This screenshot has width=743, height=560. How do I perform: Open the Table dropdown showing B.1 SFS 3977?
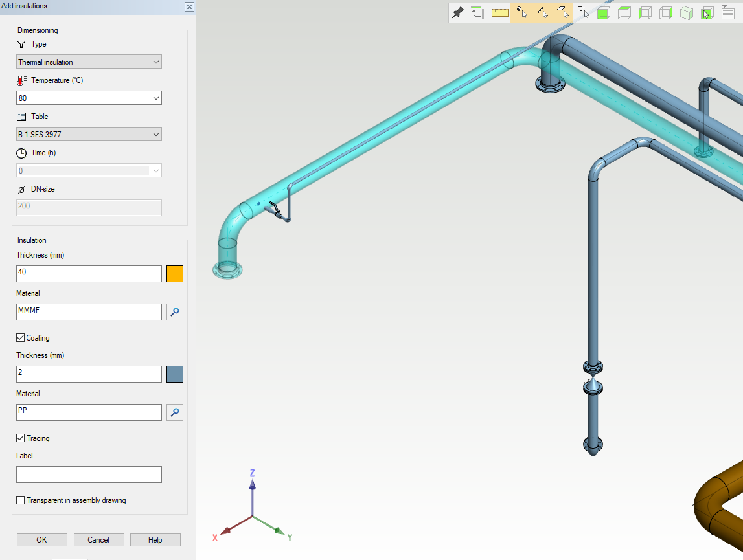(x=89, y=135)
